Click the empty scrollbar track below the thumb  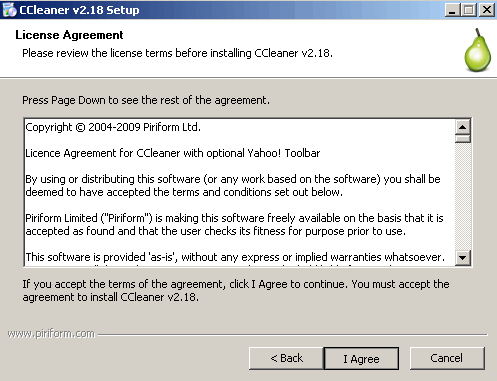[463, 196]
